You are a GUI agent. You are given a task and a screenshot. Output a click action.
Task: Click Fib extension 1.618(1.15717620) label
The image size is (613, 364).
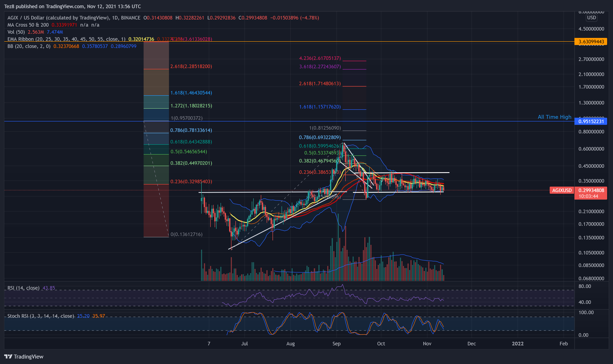click(x=320, y=107)
